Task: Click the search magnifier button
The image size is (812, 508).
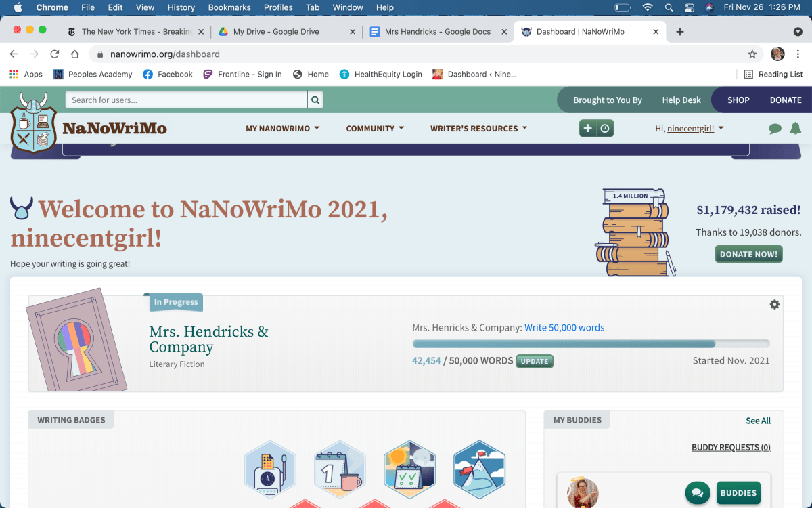Action: (315, 100)
